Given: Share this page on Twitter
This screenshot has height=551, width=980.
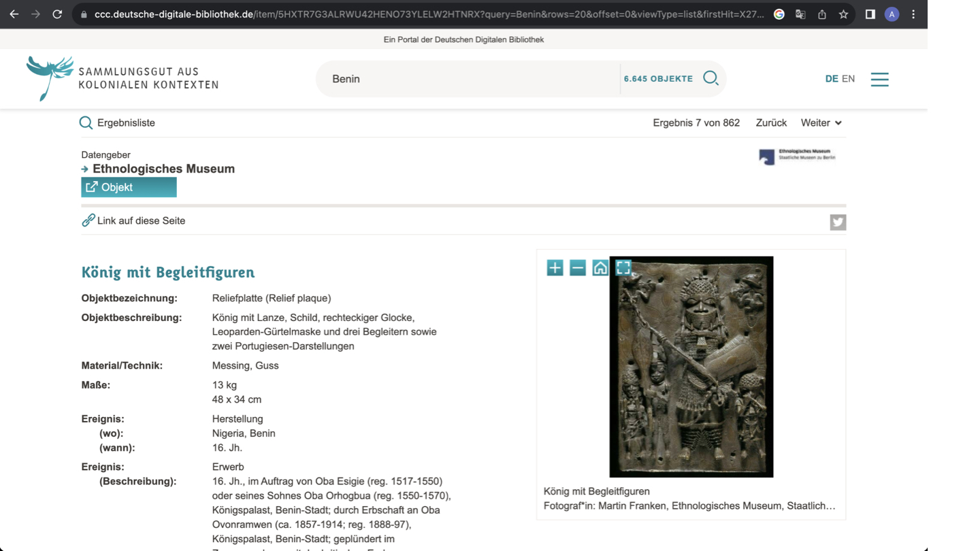Looking at the screenshot, I should click(x=838, y=222).
